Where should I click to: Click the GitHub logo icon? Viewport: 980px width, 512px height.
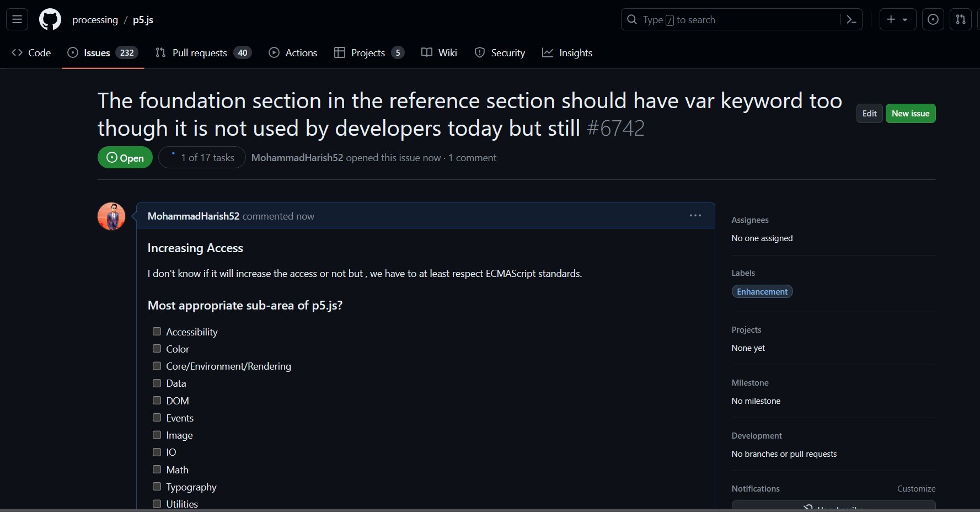click(x=50, y=20)
